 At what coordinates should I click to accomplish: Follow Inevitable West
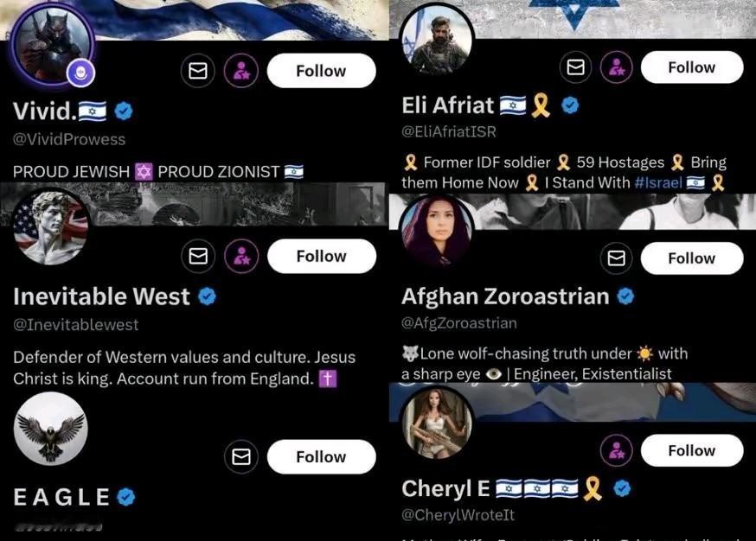pyautogui.click(x=322, y=256)
